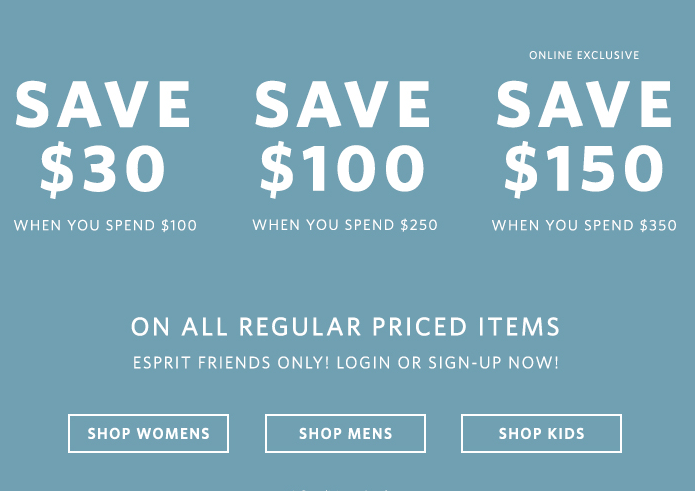Click the cut-off fine print below buttons

tap(341, 489)
